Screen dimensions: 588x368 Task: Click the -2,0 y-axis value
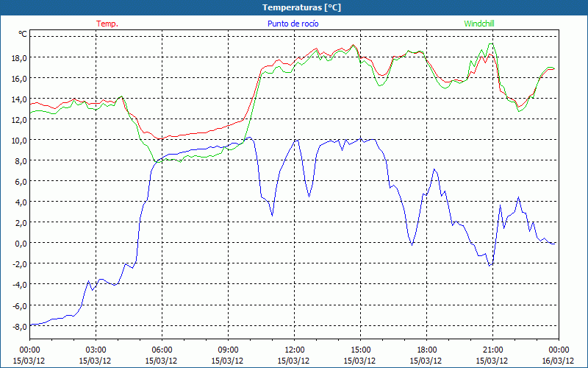pos(19,264)
